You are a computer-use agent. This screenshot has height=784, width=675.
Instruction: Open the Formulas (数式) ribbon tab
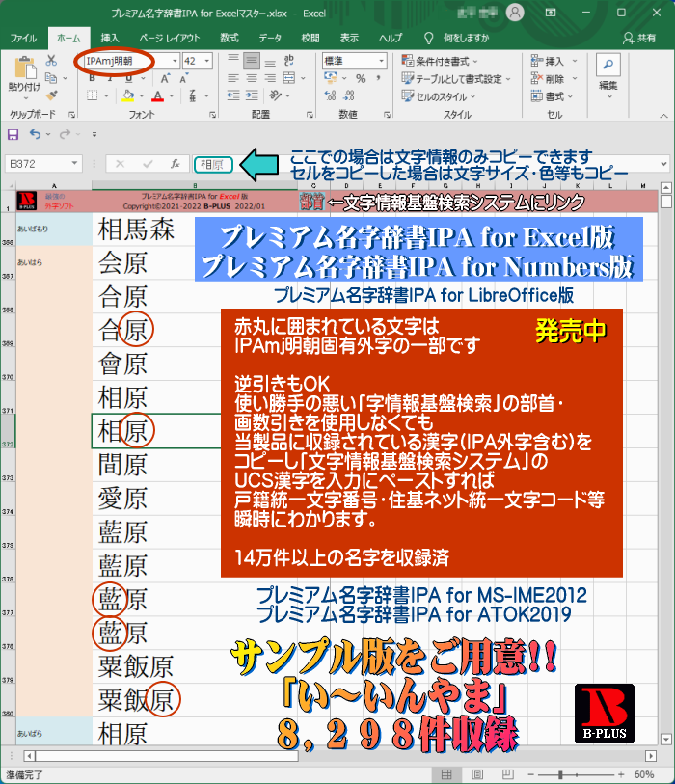(229, 38)
